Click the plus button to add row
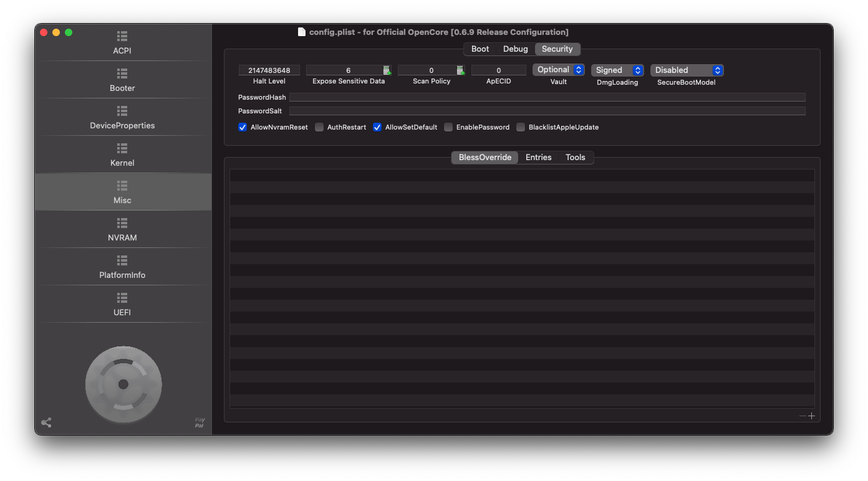The image size is (868, 481). (x=811, y=416)
